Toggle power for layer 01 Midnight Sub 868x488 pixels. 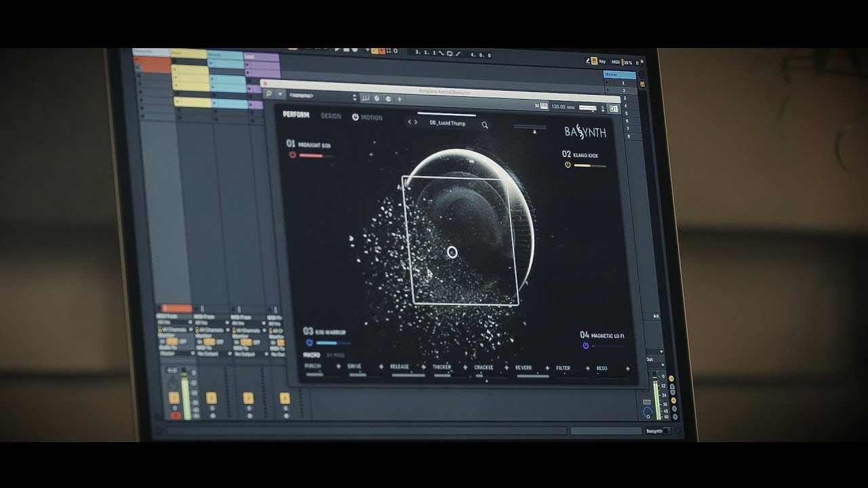tap(292, 155)
